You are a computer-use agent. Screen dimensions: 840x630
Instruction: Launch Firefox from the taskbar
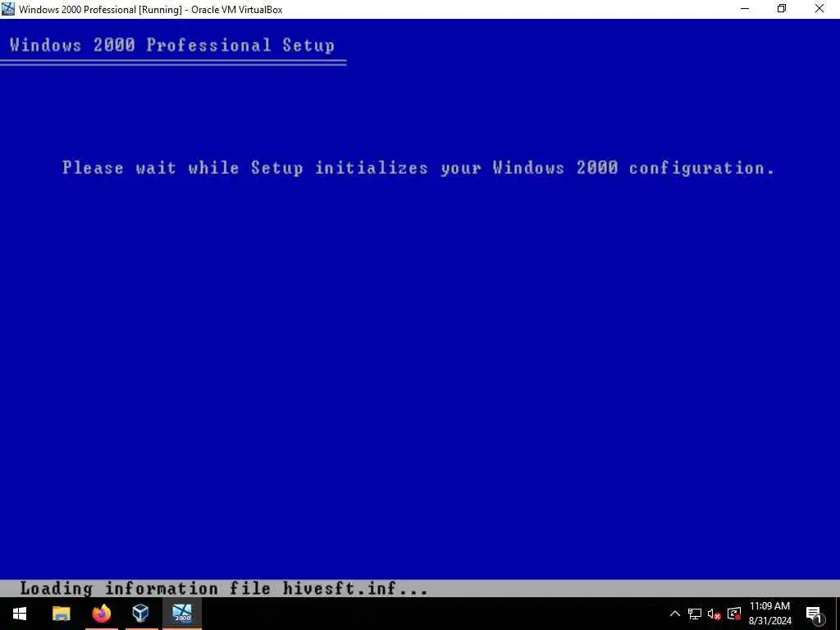coord(101,614)
